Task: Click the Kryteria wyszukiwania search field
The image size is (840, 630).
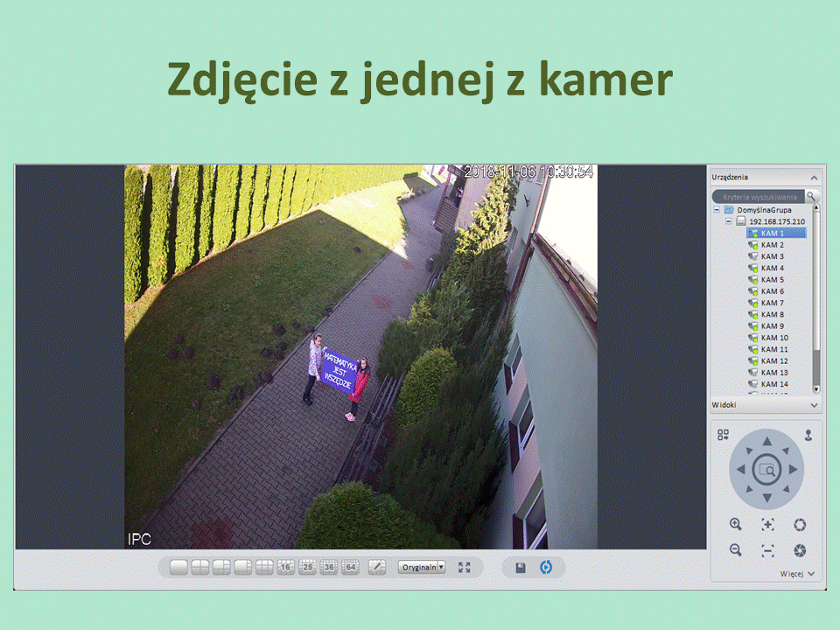Action: click(x=758, y=197)
